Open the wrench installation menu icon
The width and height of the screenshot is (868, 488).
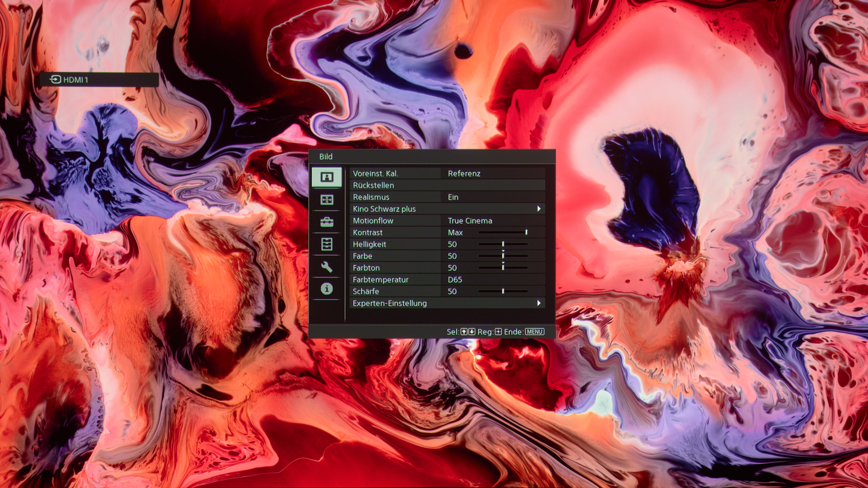[326, 267]
